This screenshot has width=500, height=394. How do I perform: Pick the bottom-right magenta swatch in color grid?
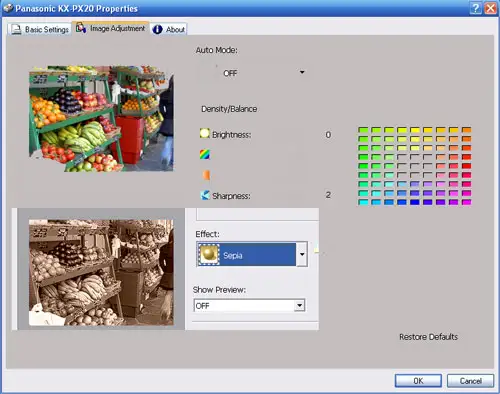click(466, 202)
